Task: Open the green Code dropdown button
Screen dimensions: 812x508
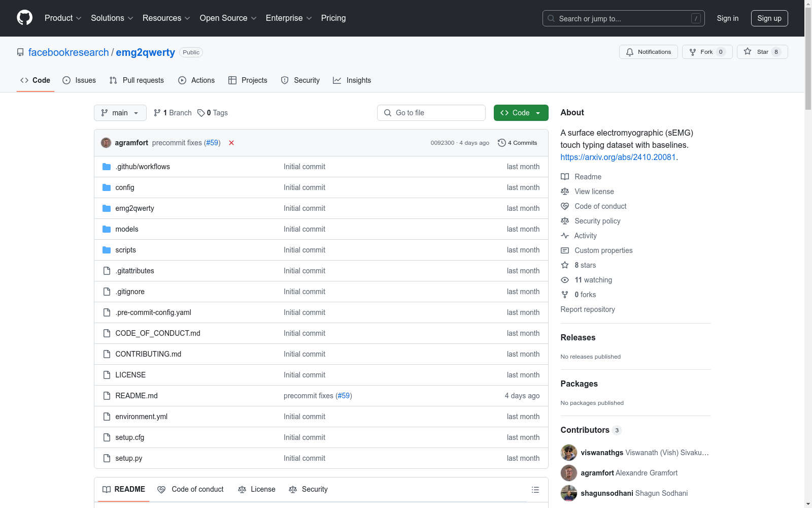Action: 521,113
